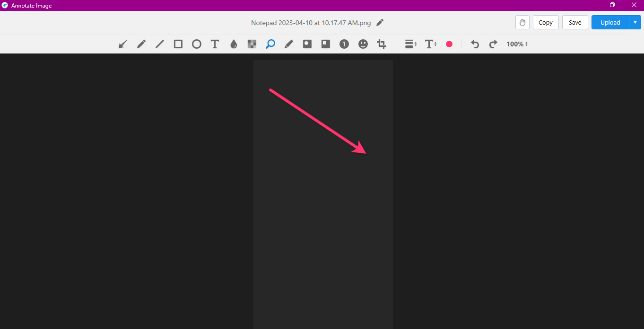Rename the file using pencil icon

point(380,23)
